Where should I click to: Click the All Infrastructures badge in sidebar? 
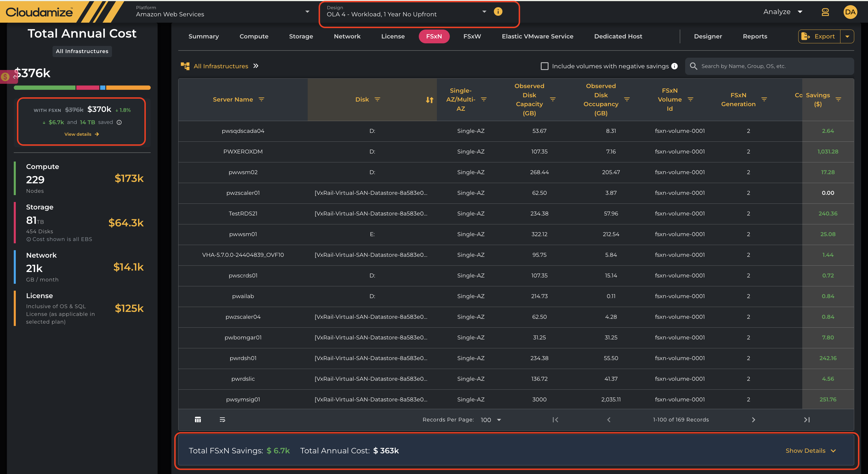point(82,51)
